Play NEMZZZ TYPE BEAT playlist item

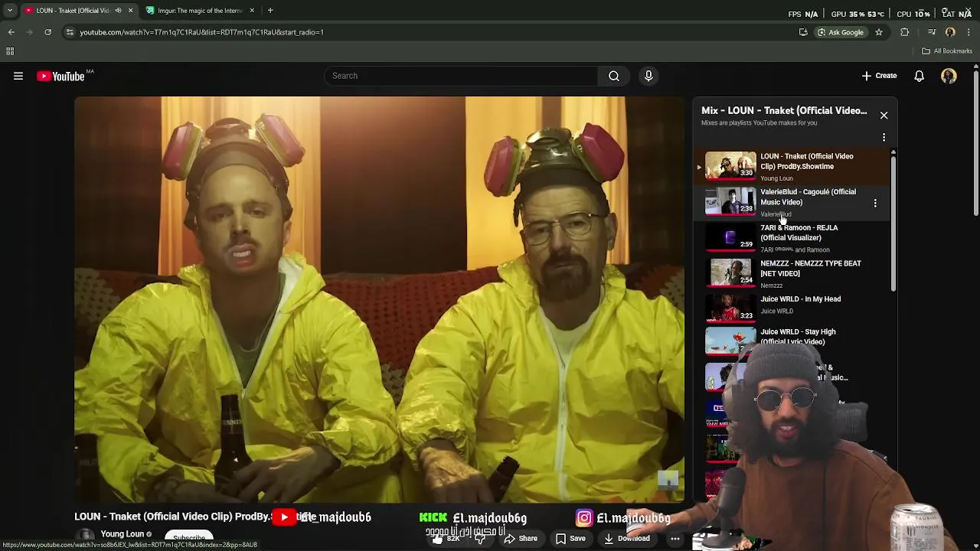(792, 273)
